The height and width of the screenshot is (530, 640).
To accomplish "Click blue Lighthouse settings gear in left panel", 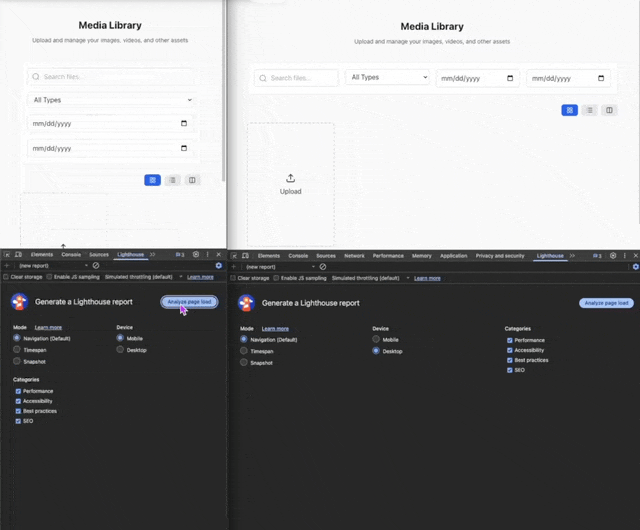I will pos(219,265).
